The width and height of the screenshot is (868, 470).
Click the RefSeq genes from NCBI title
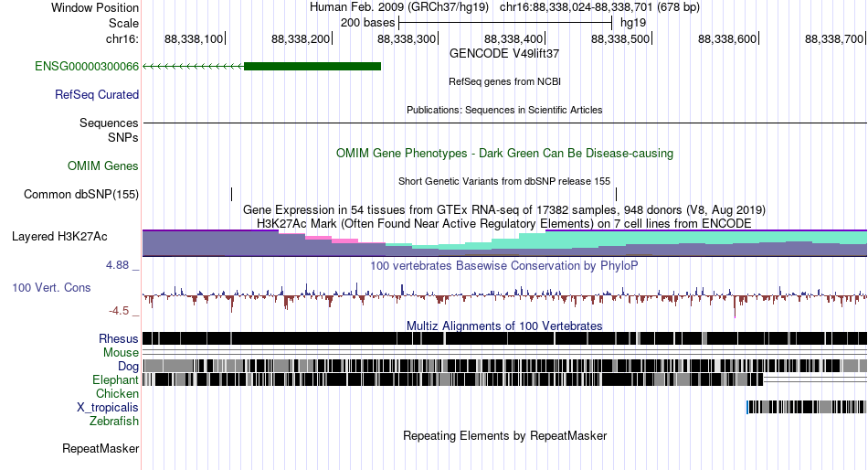click(x=504, y=81)
